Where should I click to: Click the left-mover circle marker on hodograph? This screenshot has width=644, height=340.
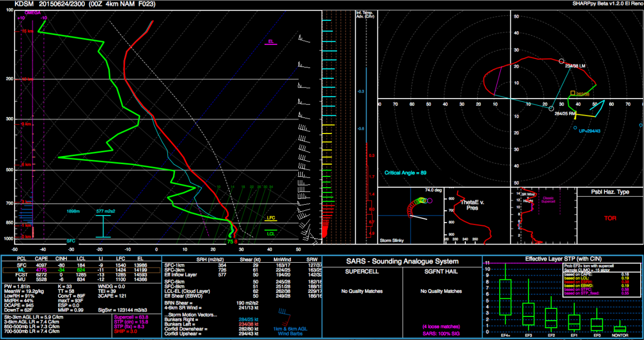click(561, 62)
